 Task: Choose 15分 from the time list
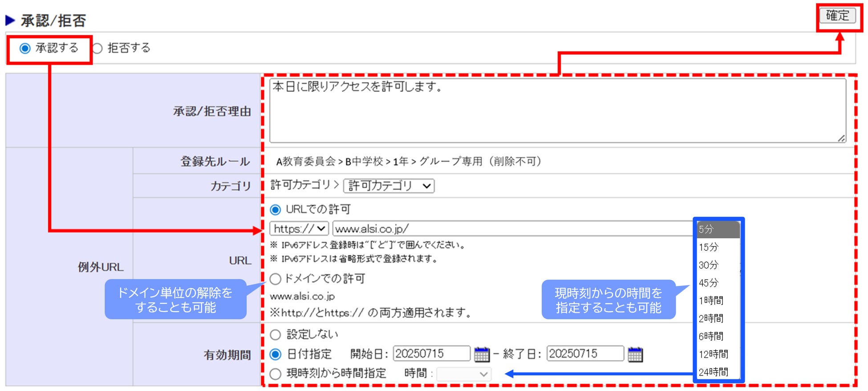(x=718, y=247)
